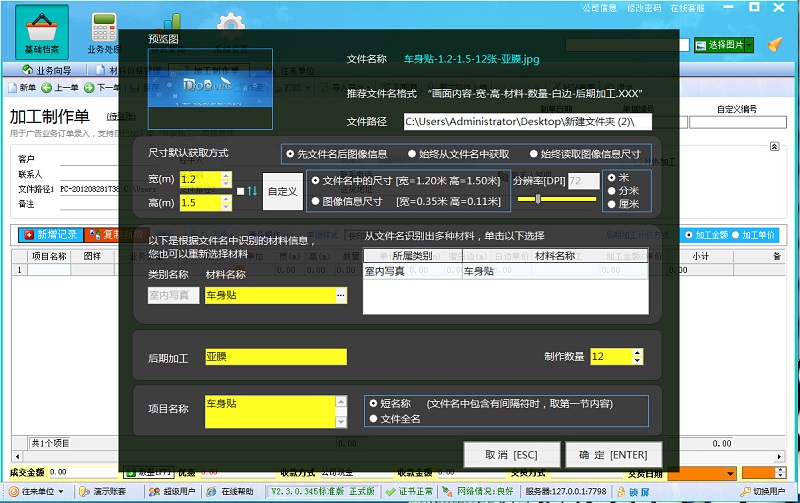Select 始终从文件名中获取 radio option
Image resolution: width=800 pixels, height=503 pixels.
click(458, 154)
